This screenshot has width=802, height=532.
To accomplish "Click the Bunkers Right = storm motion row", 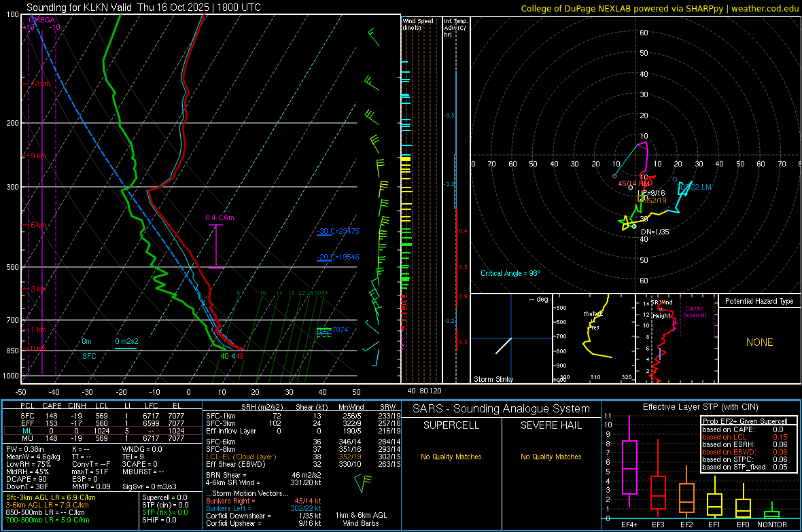I will 264,501.
